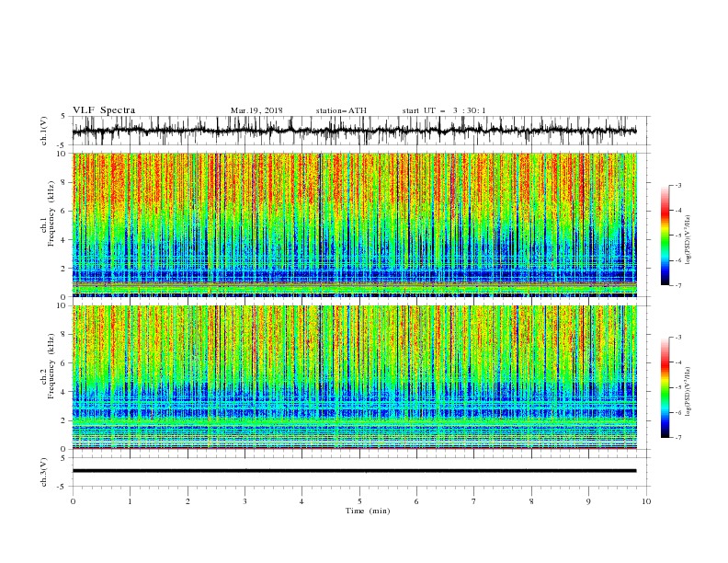This screenshot has height=563, width=728.
Task: Click the time axis tick label '7'
Action: [474, 501]
